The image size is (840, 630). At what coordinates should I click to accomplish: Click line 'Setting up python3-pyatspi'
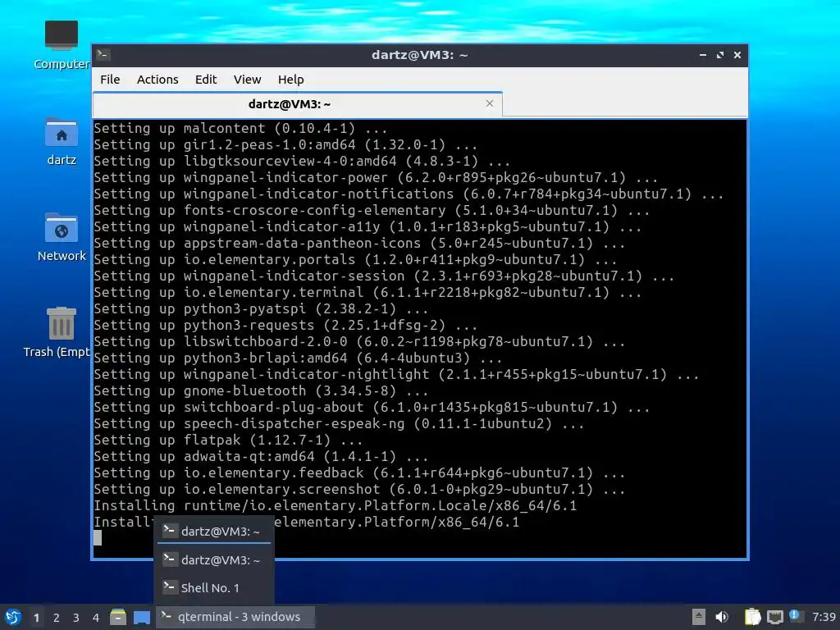261,308
